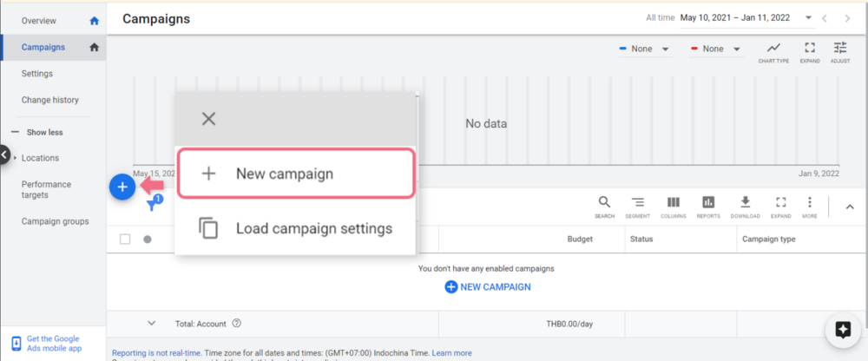Expand Locations sidebar item
This screenshot has height=361, width=868.
[40, 158]
